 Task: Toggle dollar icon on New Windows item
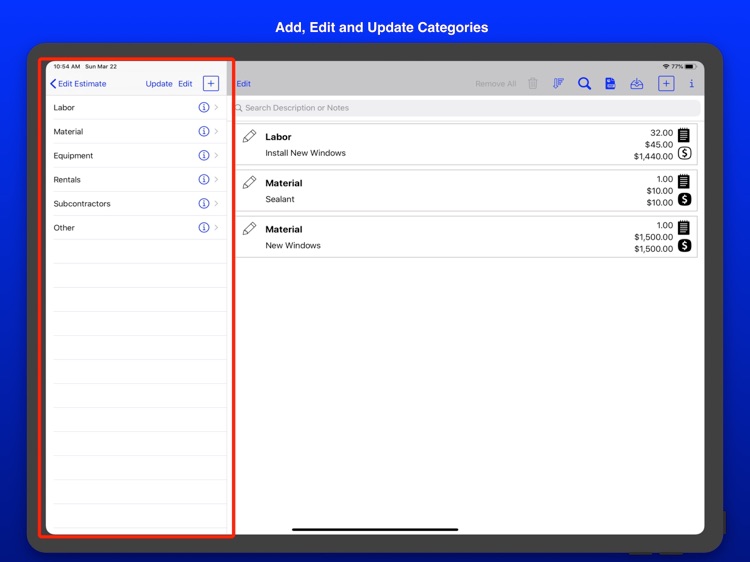click(684, 246)
